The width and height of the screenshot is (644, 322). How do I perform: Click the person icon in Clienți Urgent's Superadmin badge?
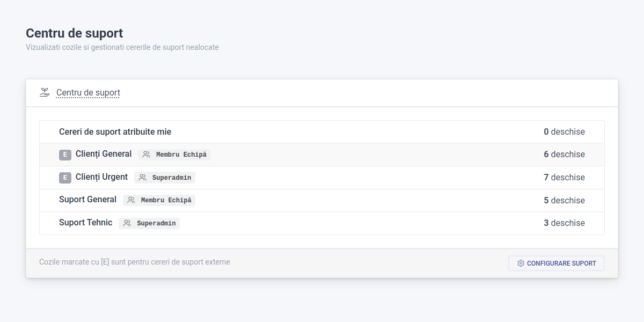click(x=142, y=177)
